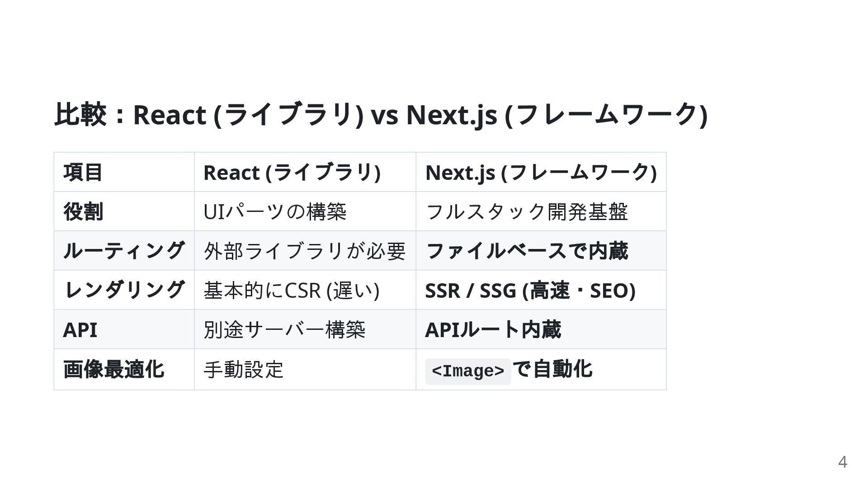Click the 外部ライブラリが必要 cell

pyautogui.click(x=305, y=251)
